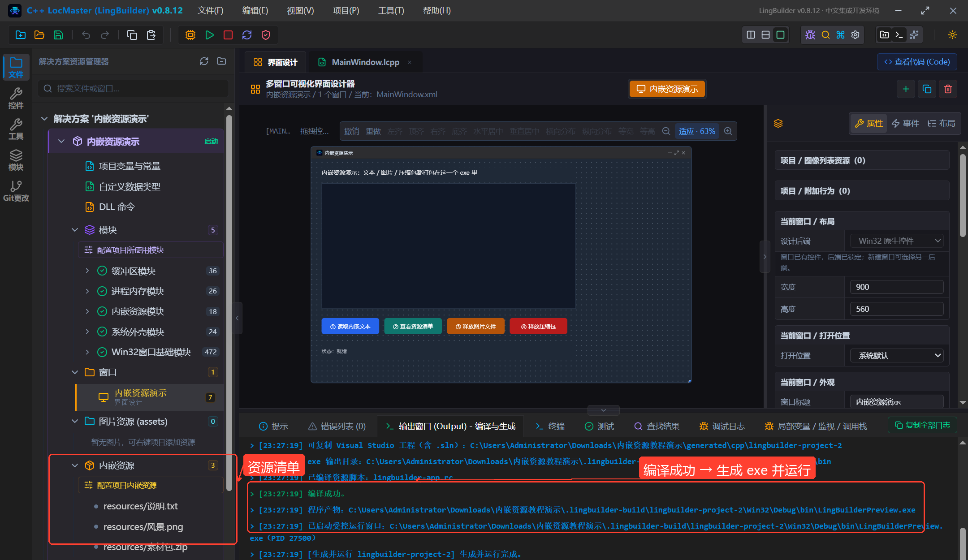Screen dimensions: 968x560
Task: Switch to the 终端 tab
Action: click(550, 426)
